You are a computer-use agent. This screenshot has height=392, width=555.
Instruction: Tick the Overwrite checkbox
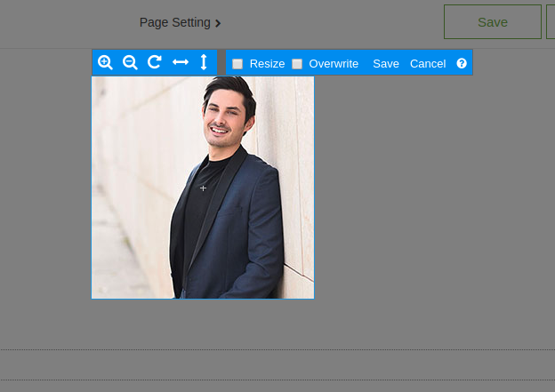click(297, 64)
